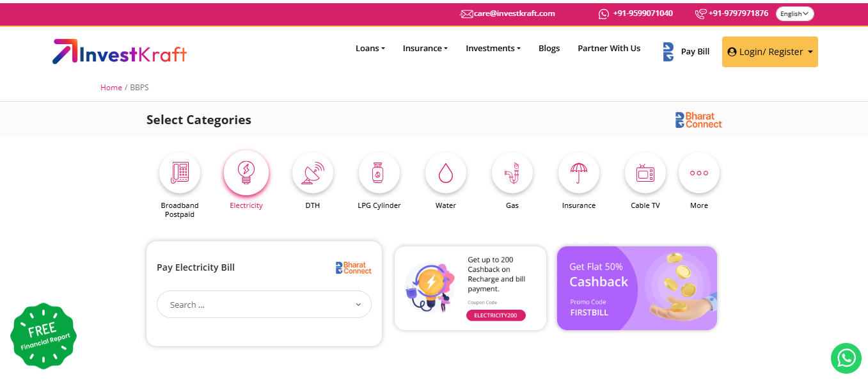Click the Pay Electricity Bill title
Viewport: 868px width, 382px height.
point(196,267)
